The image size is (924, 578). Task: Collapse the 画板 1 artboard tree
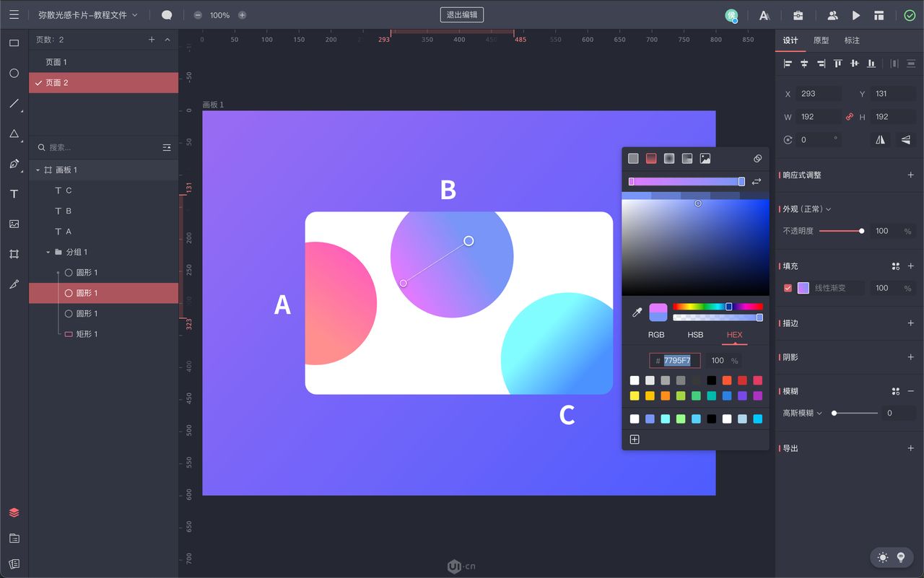[38, 170]
